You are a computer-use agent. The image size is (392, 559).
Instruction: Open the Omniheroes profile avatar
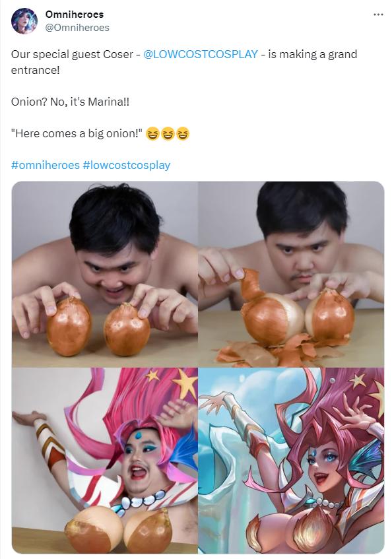point(24,20)
